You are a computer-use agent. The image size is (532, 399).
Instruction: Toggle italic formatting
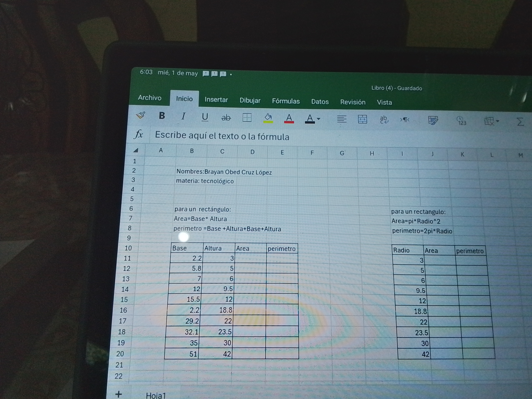tap(183, 117)
